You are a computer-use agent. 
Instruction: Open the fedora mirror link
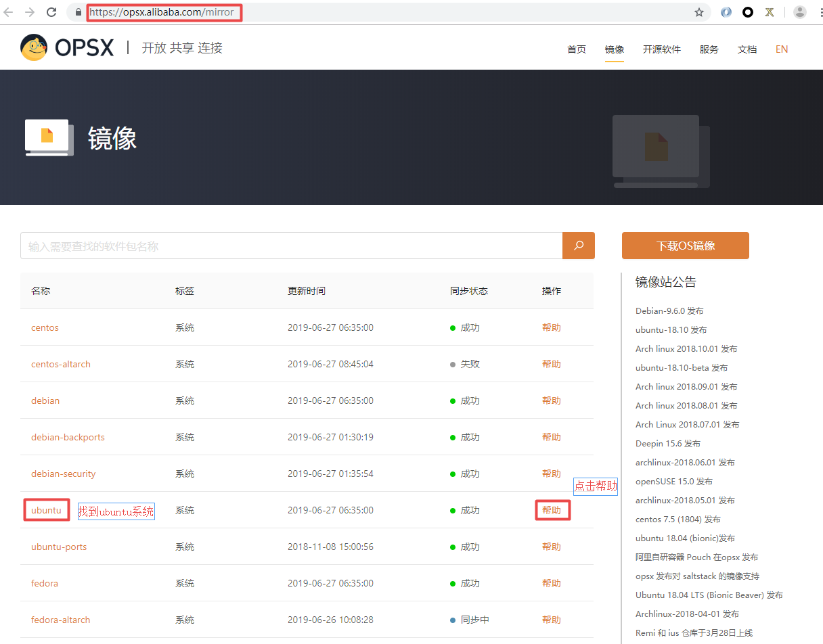[45, 583]
